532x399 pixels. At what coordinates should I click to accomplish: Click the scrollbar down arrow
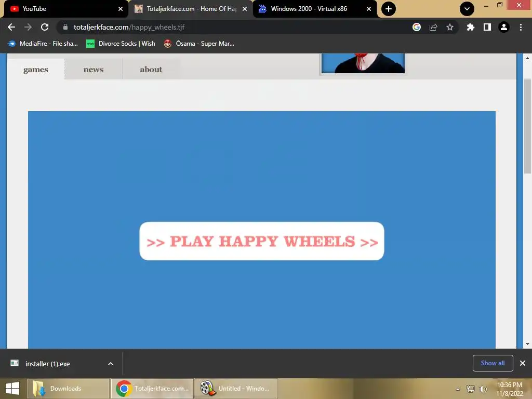click(x=527, y=344)
